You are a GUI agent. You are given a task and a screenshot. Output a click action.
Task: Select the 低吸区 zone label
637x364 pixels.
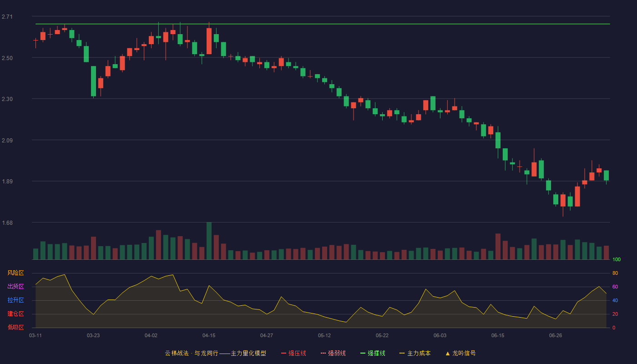point(15,327)
